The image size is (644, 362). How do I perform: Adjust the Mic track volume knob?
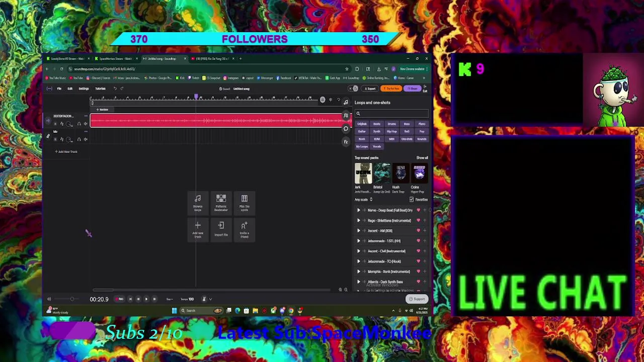[x=69, y=139]
